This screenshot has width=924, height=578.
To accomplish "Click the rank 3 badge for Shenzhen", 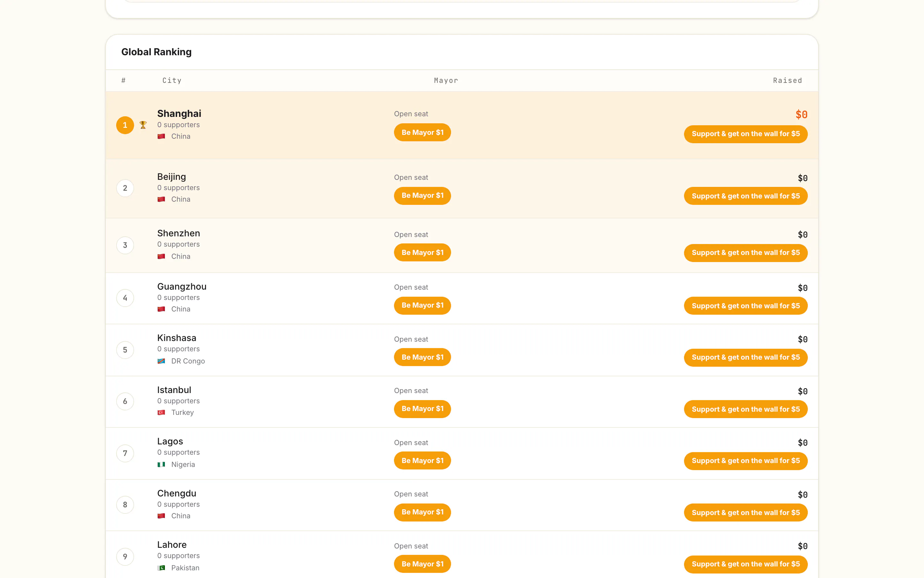I will click(125, 245).
